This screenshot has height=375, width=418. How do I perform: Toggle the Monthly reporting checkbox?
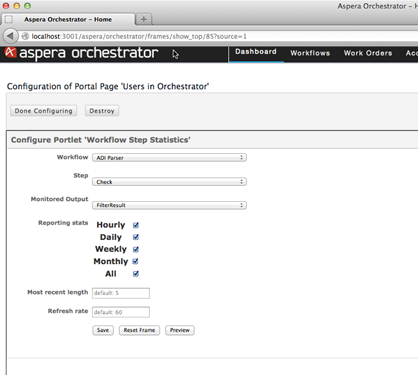(135, 261)
